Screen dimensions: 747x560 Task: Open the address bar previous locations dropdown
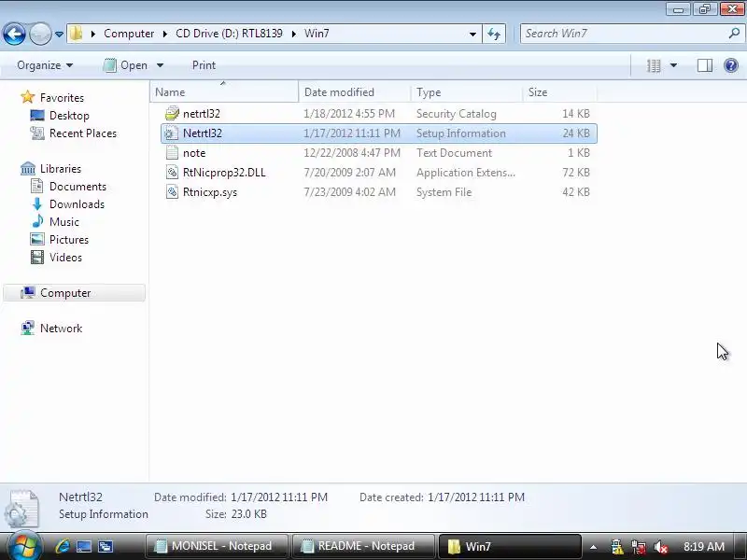click(x=472, y=35)
